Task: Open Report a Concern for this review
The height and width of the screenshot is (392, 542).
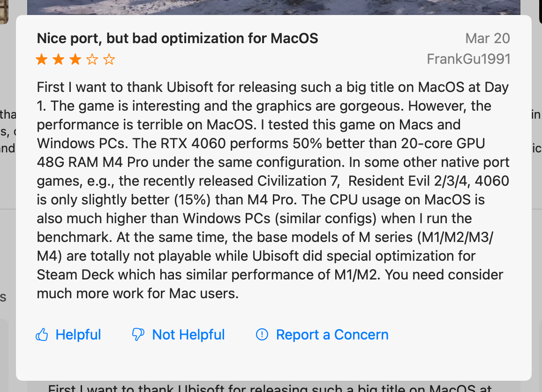Action: (322, 334)
